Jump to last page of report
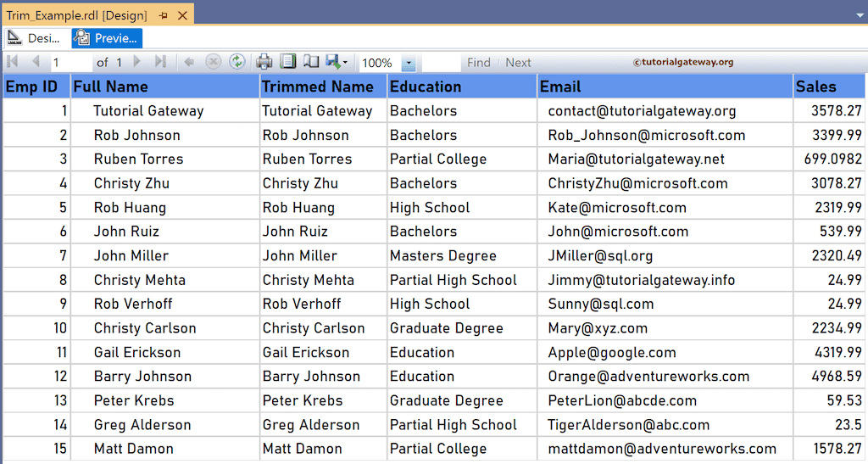This screenshot has height=464, width=868. (x=160, y=61)
